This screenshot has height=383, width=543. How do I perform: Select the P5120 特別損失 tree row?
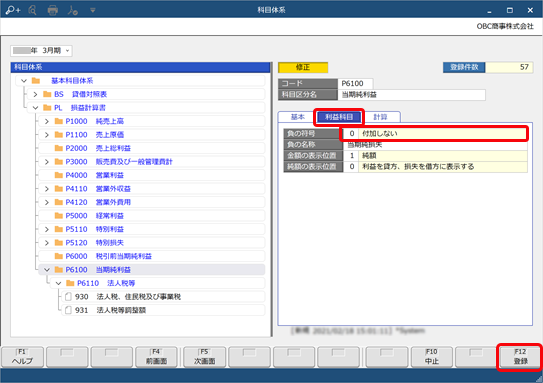click(152, 243)
